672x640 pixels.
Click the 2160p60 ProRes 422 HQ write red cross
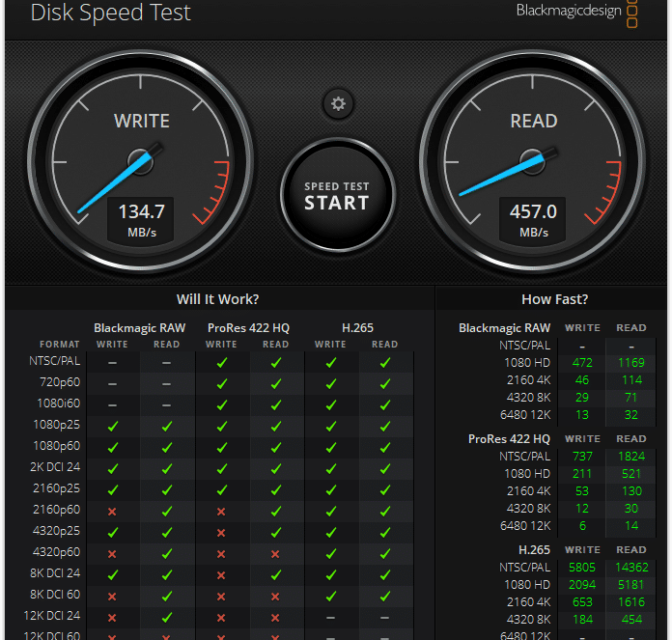pyautogui.click(x=221, y=511)
